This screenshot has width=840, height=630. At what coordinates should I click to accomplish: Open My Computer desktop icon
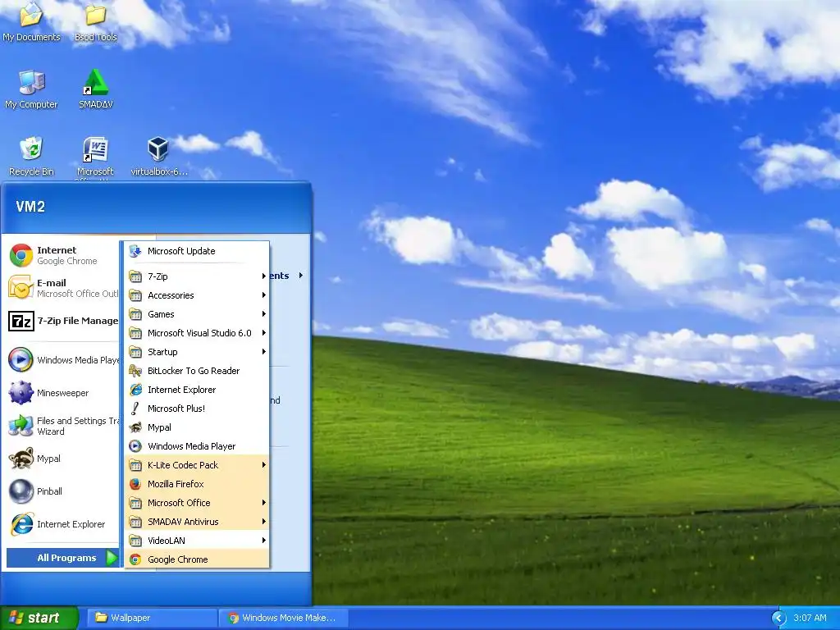[x=32, y=89]
